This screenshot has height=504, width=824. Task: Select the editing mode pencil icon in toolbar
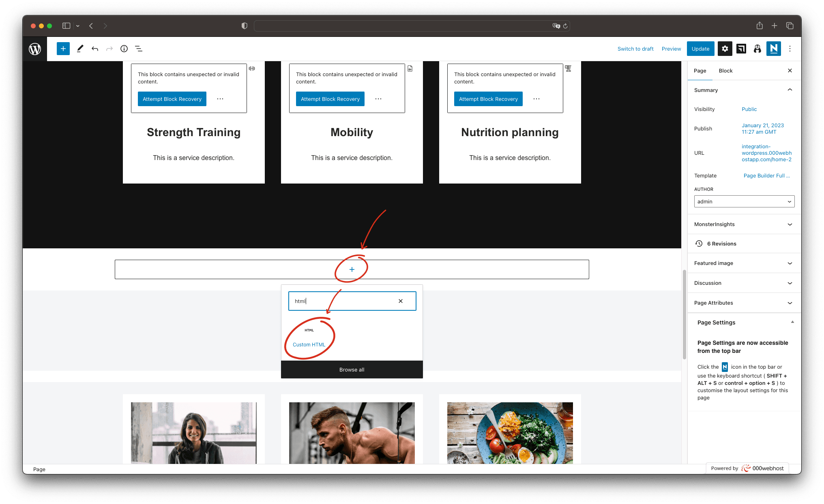80,49
